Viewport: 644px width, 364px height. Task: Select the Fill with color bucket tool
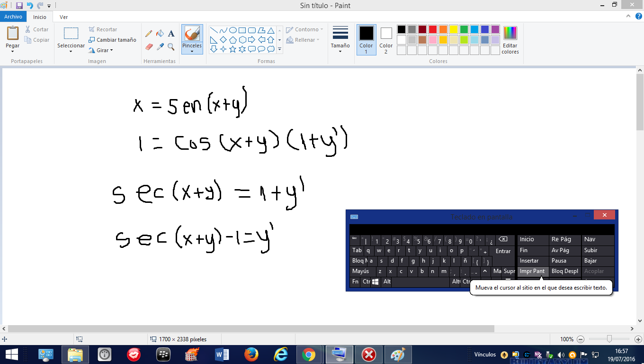point(160,34)
